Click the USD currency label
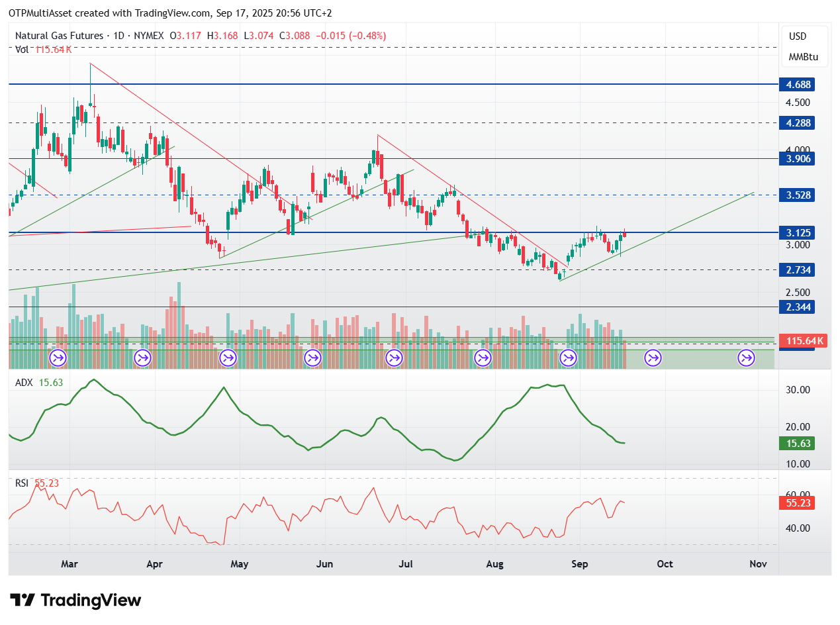 (798, 36)
